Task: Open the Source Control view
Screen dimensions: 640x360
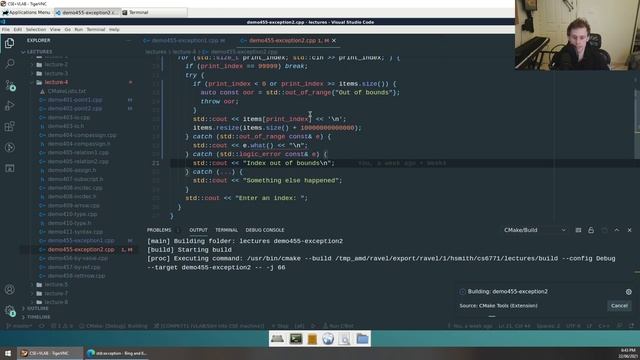Action: pyautogui.click(x=10, y=85)
